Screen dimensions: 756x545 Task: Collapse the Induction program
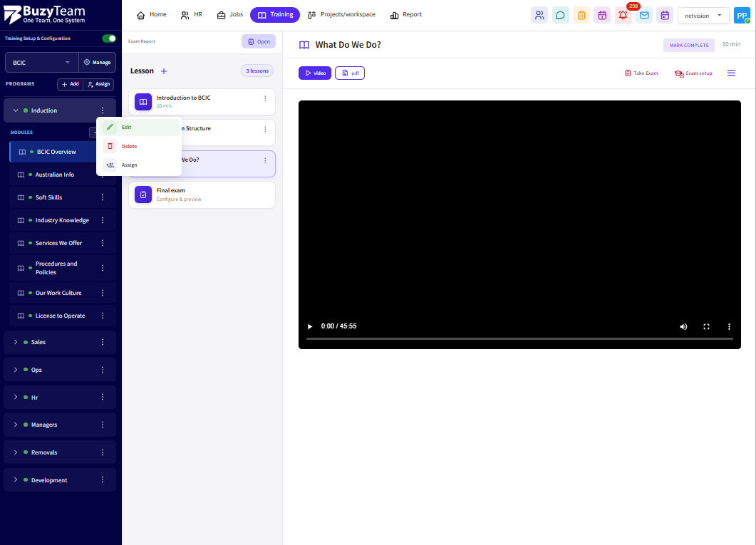(16, 110)
